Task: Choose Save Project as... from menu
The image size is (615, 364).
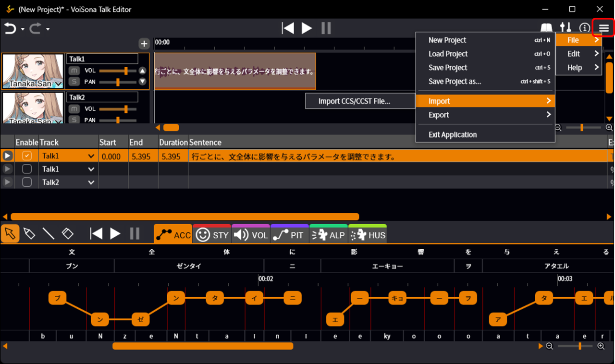Action: (455, 81)
